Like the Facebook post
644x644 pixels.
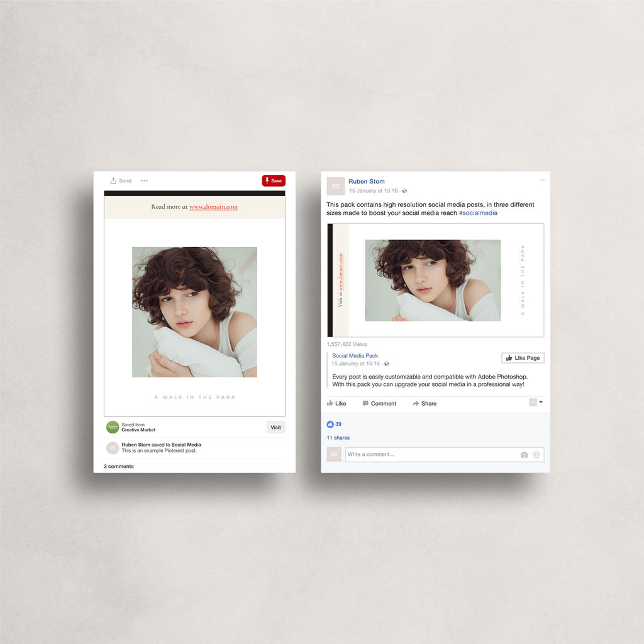[x=336, y=403]
